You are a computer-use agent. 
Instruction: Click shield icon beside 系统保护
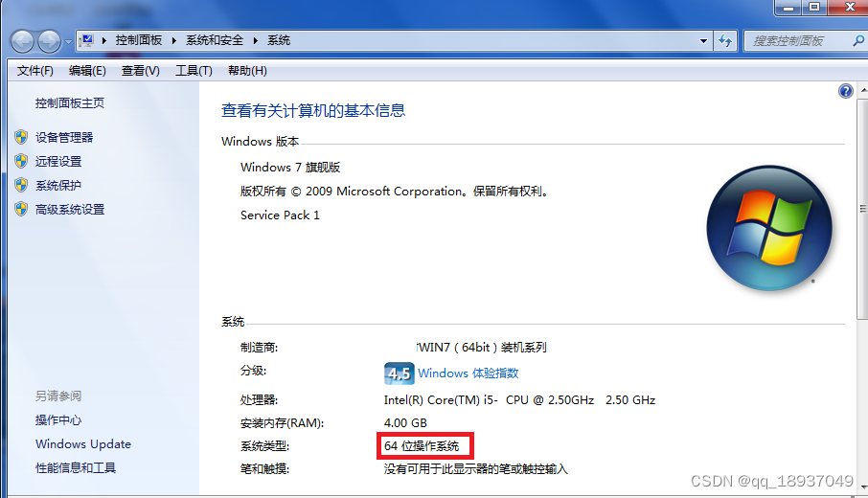click(21, 185)
